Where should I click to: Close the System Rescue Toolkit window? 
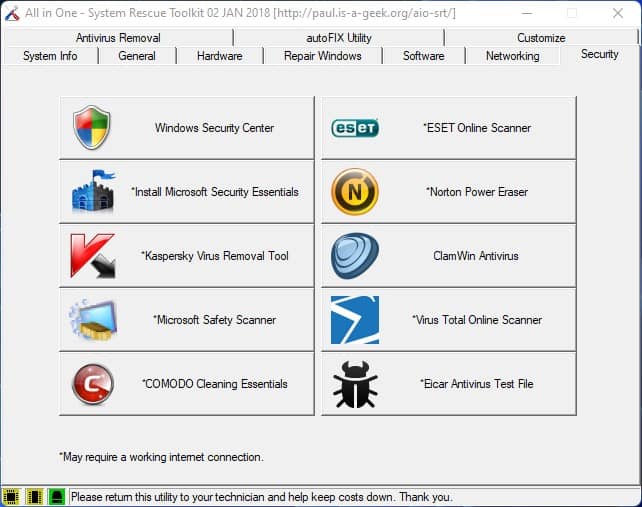click(618, 14)
